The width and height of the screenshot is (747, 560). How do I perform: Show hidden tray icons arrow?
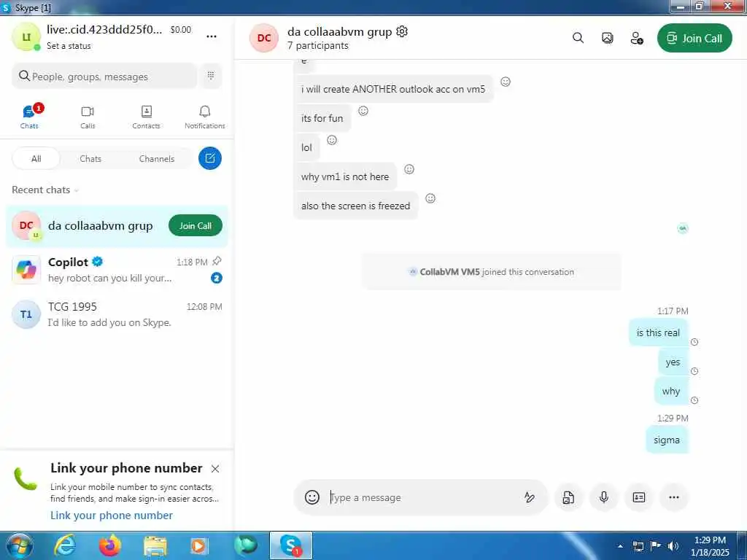tap(620, 546)
